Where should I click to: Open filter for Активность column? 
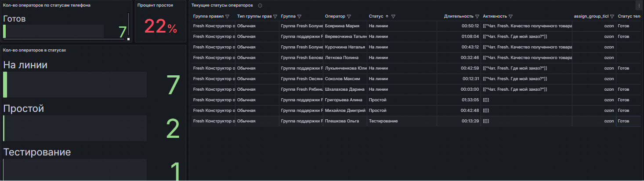[x=511, y=16]
